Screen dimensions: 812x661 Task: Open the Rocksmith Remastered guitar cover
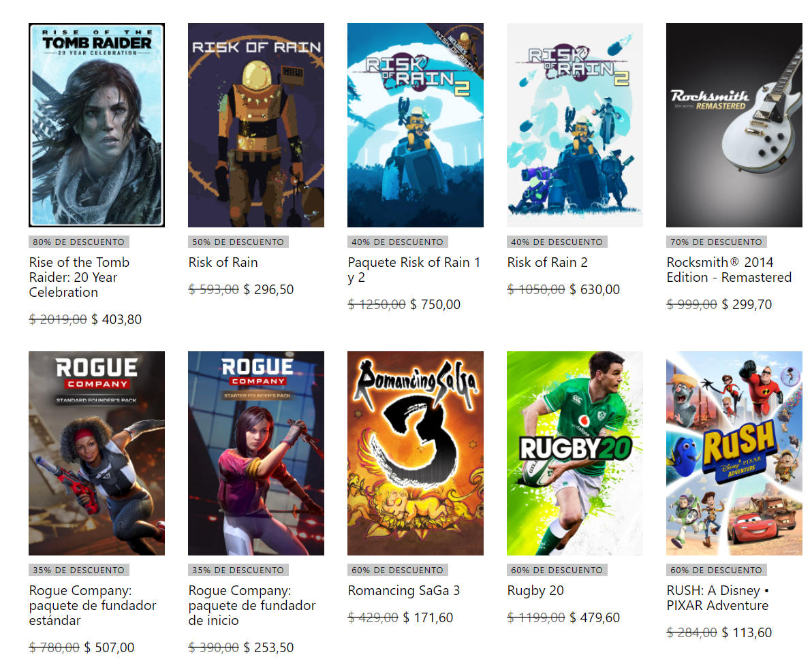[734, 125]
